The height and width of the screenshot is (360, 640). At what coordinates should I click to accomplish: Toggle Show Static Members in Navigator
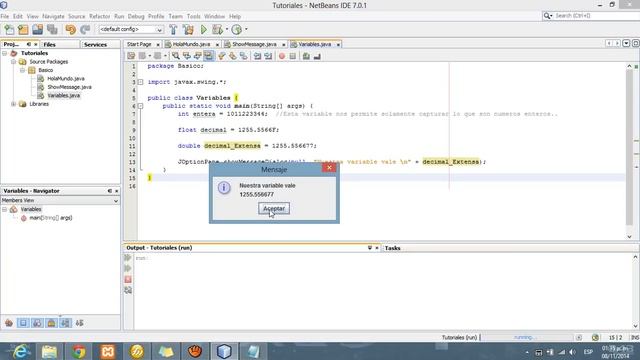pos(37,323)
